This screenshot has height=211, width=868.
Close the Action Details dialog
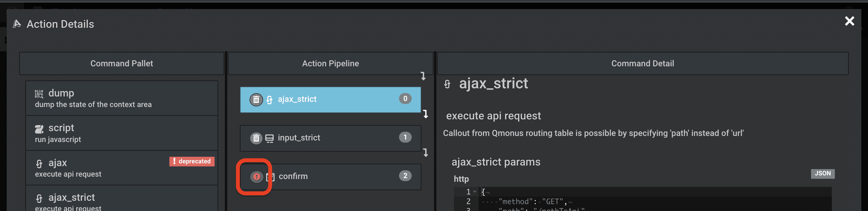click(x=850, y=21)
